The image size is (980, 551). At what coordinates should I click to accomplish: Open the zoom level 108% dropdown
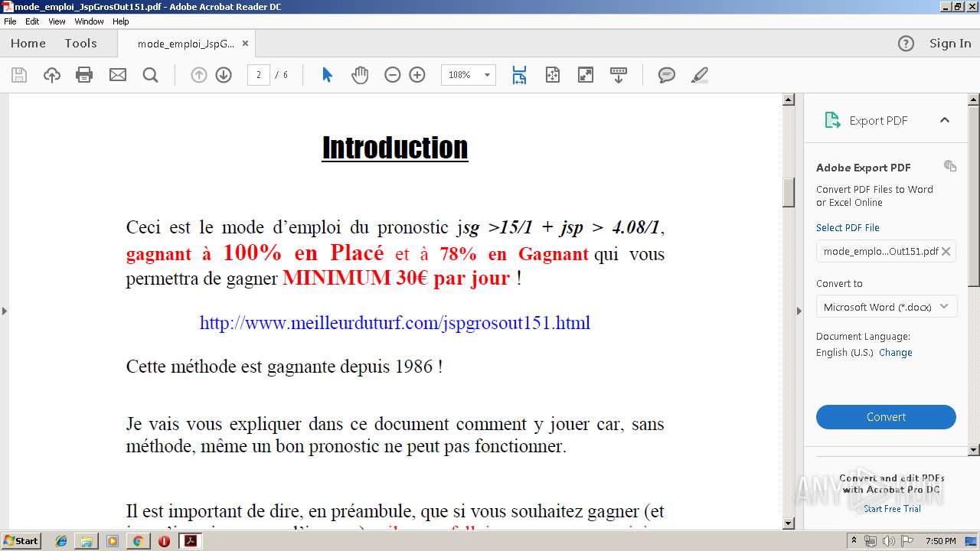(487, 75)
